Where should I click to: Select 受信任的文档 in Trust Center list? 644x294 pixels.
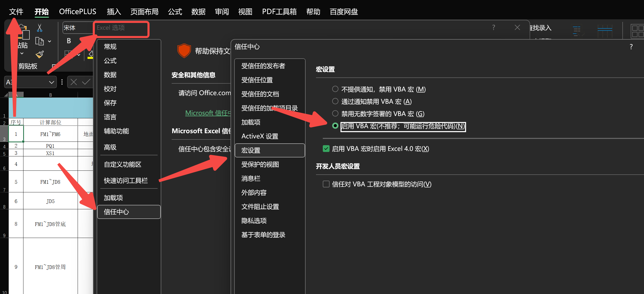click(x=270, y=94)
